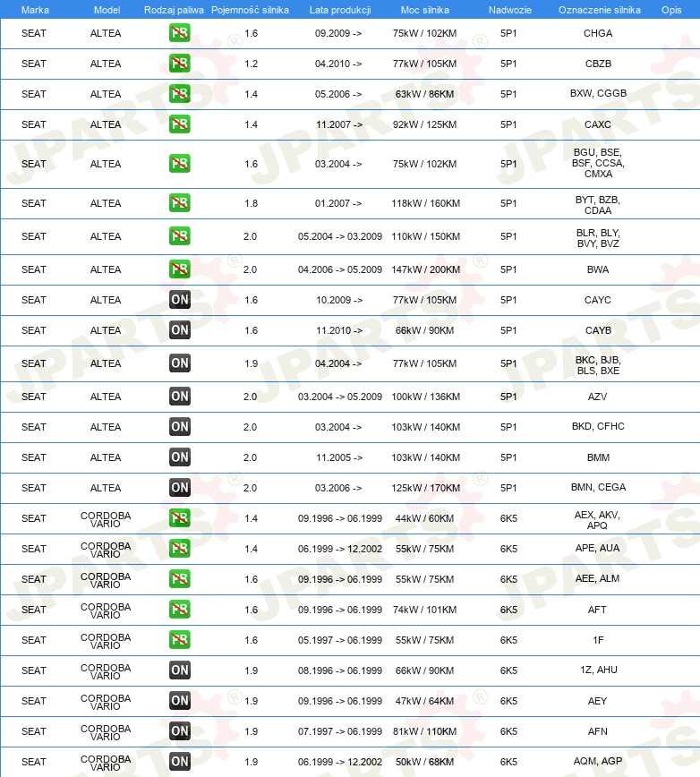700x777 pixels.
Task: Click date range 08.1996 -> 06.1999
Action: pyautogui.click(x=340, y=670)
